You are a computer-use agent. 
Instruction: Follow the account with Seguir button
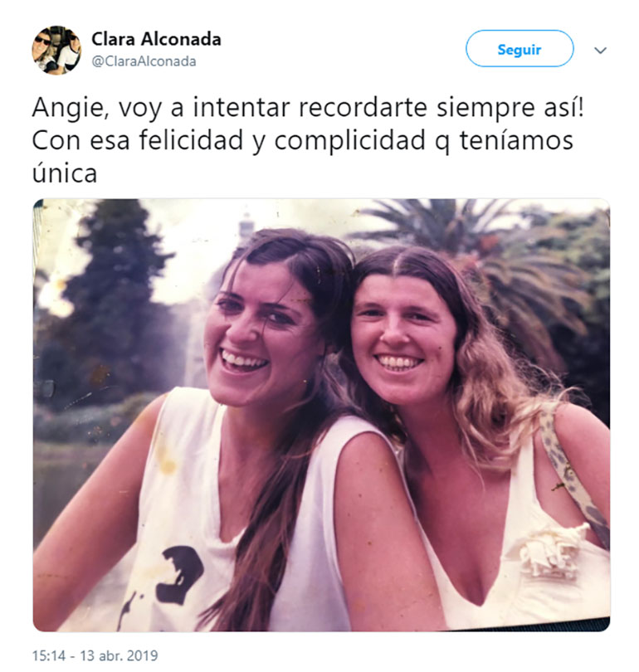tap(519, 48)
